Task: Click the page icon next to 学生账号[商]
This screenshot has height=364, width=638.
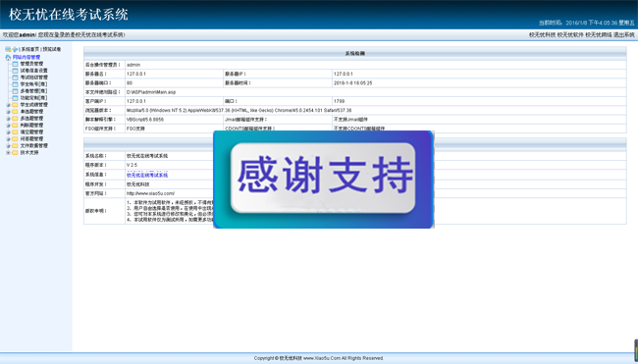Action: pyautogui.click(x=15, y=84)
